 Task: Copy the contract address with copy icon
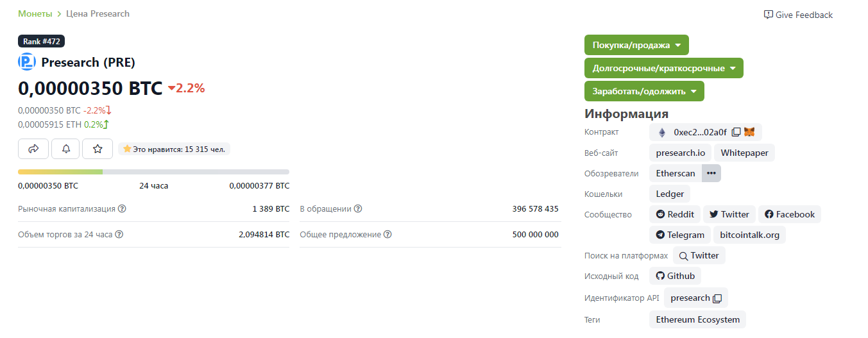coord(736,132)
